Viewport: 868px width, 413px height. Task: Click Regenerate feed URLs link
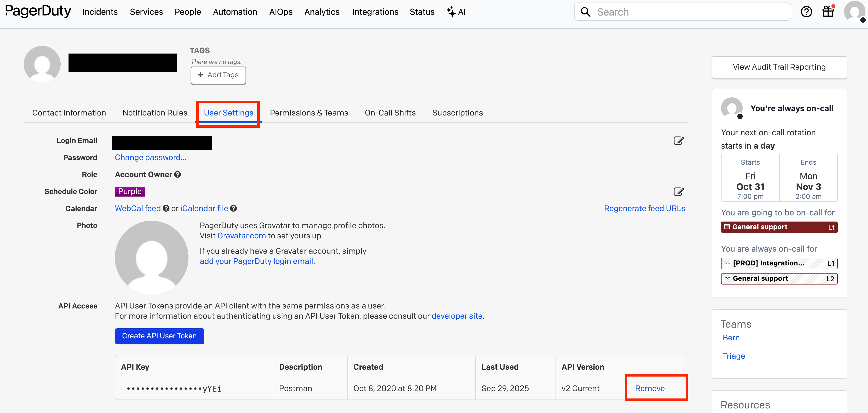645,209
